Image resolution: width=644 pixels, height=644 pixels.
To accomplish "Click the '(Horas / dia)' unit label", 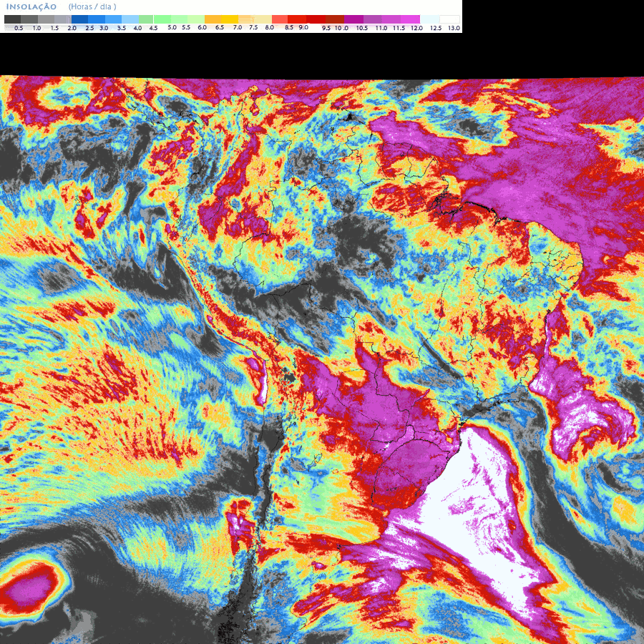I will 92,6.
